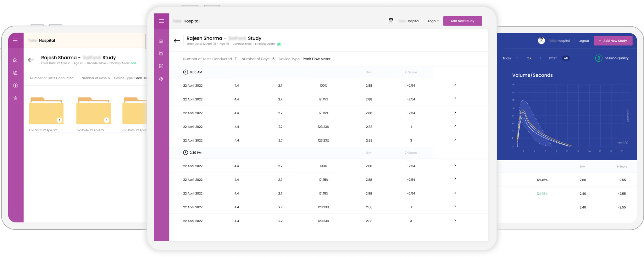Click Add New Study in right window
Image resolution: width=644 pixels, height=257 pixels.
coord(613,41)
